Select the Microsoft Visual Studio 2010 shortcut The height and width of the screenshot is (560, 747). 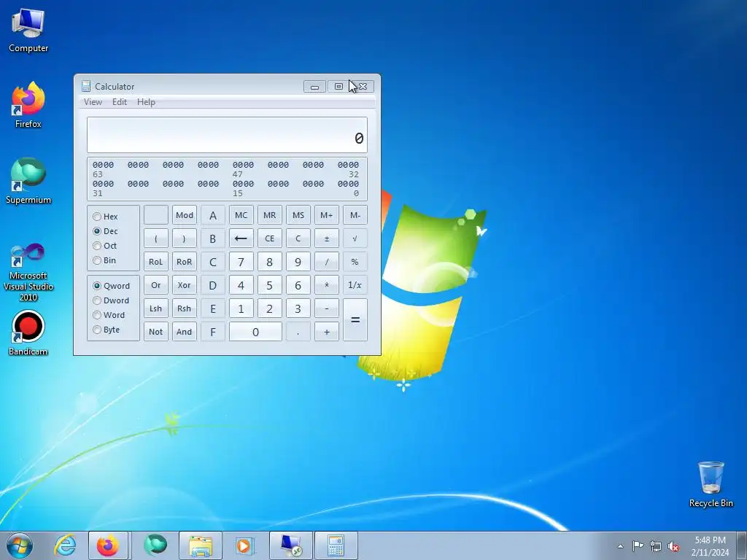28,273
